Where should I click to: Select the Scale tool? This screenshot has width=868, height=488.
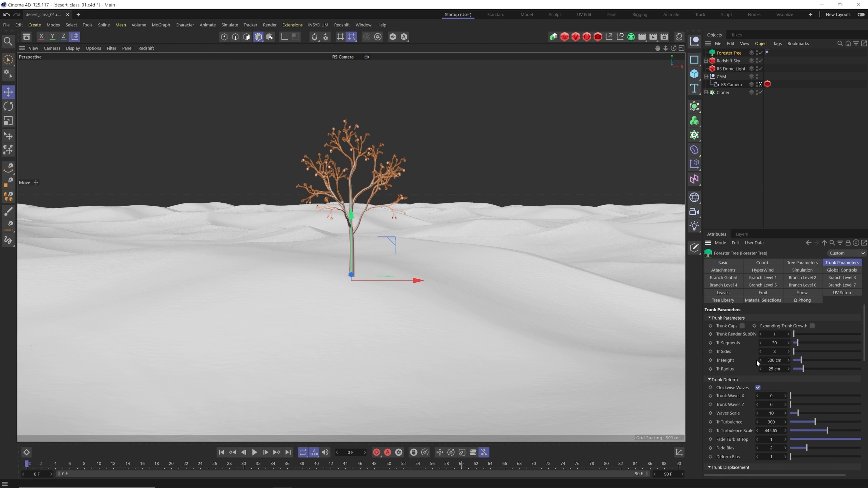pos(8,121)
